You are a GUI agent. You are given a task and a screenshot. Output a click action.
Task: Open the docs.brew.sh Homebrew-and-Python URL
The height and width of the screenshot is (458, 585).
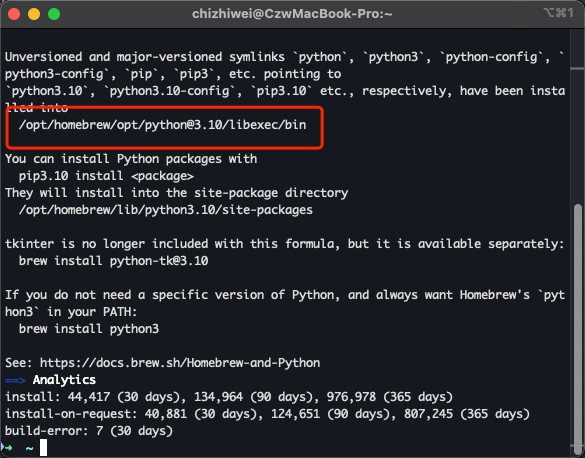coord(180,363)
